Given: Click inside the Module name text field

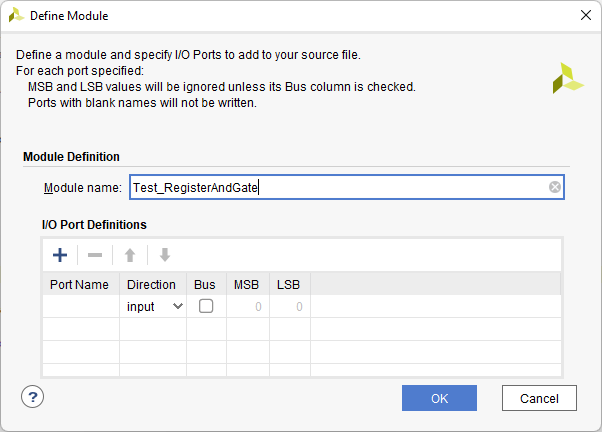Looking at the screenshot, I should pyautogui.click(x=347, y=187).
